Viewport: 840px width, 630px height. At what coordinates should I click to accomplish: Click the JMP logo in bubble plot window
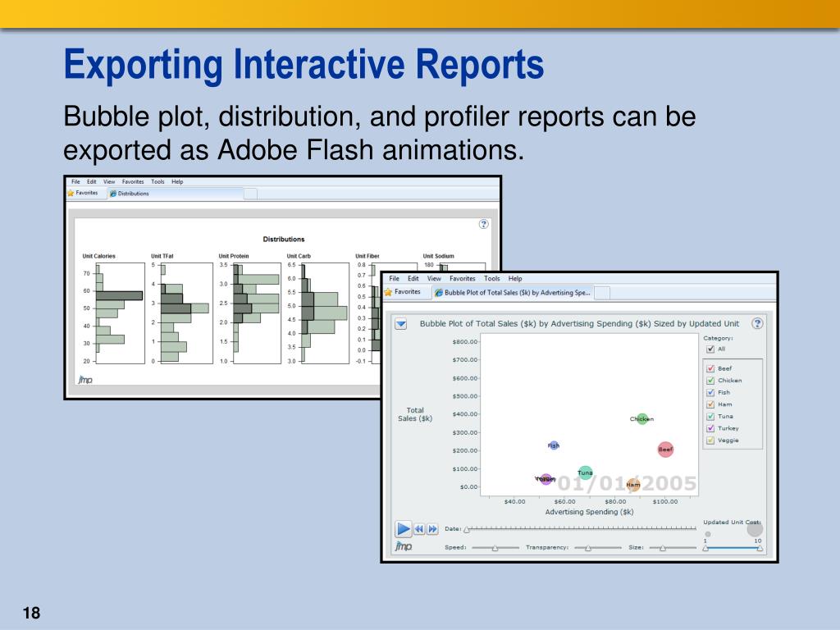tap(404, 546)
